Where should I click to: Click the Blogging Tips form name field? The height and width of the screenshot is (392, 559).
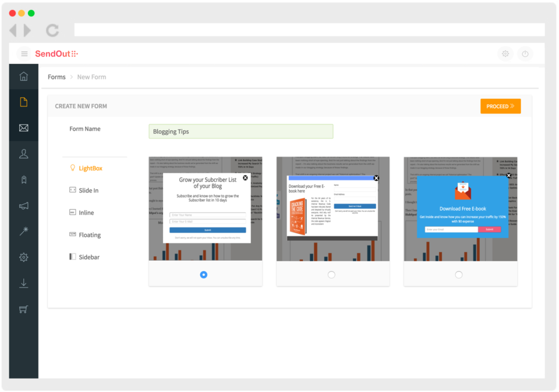(240, 131)
